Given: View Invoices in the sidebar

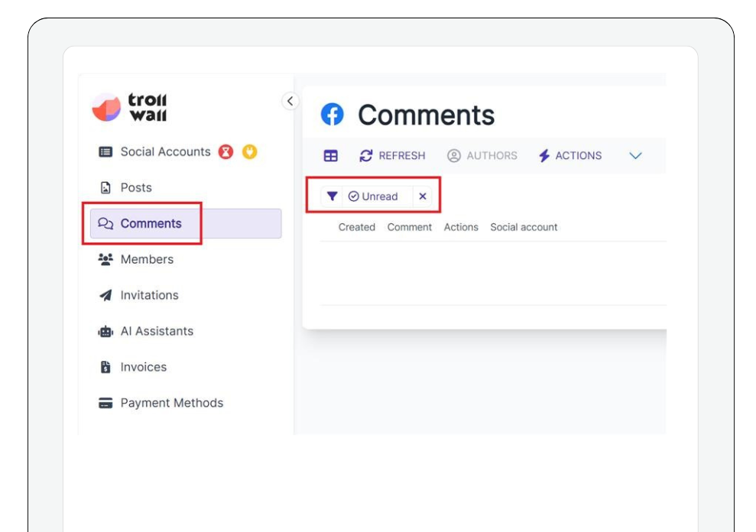Looking at the screenshot, I should 143,367.
